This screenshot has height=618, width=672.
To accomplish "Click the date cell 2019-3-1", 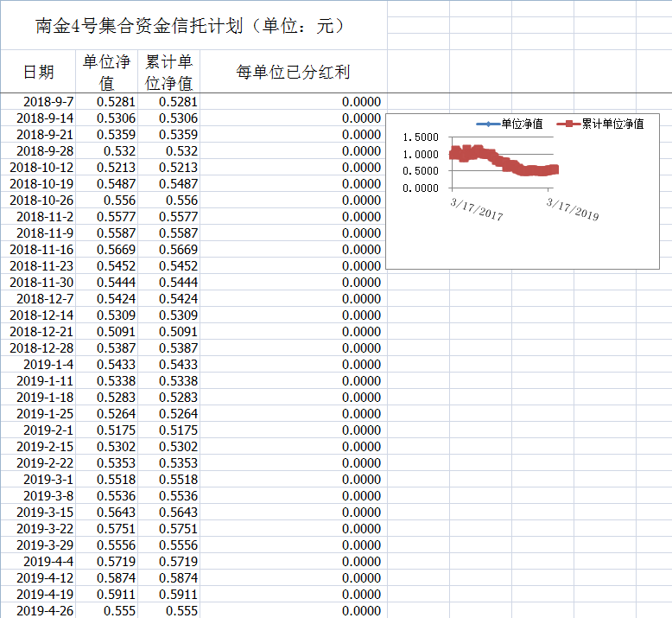I will [x=38, y=479].
